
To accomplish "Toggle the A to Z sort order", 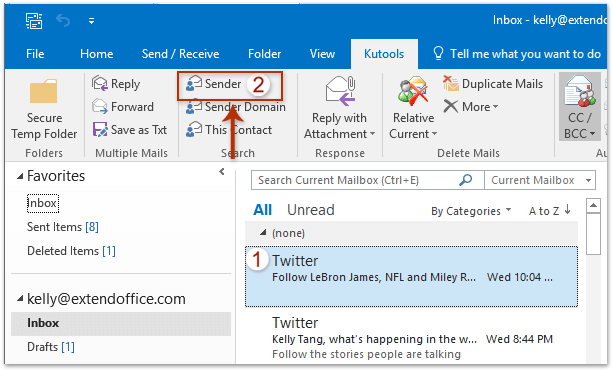I will [550, 211].
